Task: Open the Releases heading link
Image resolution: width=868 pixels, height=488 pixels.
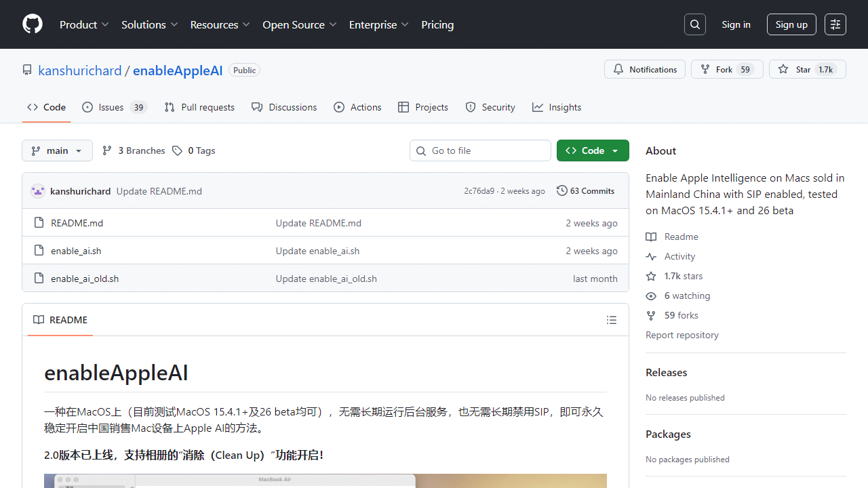Action: [x=667, y=373]
